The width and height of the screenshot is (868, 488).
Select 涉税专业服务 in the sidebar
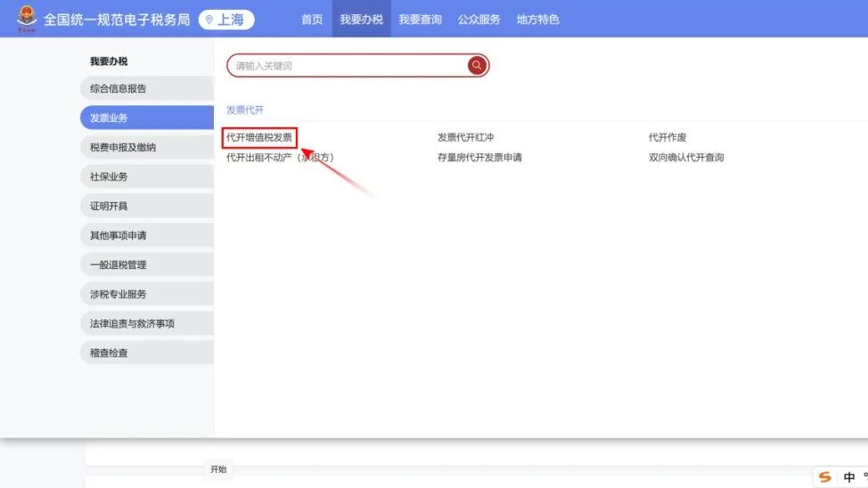click(147, 294)
